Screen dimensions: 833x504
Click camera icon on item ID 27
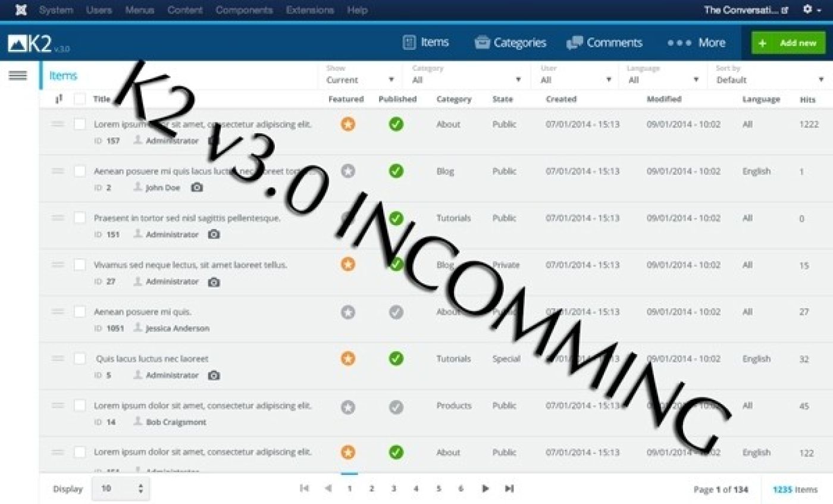[214, 281]
